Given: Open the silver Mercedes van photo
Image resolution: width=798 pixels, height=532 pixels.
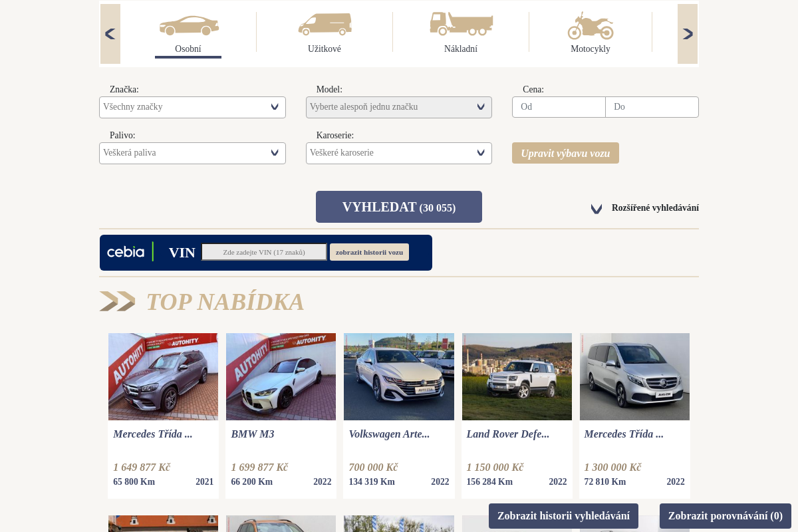Looking at the screenshot, I should 634,376.
